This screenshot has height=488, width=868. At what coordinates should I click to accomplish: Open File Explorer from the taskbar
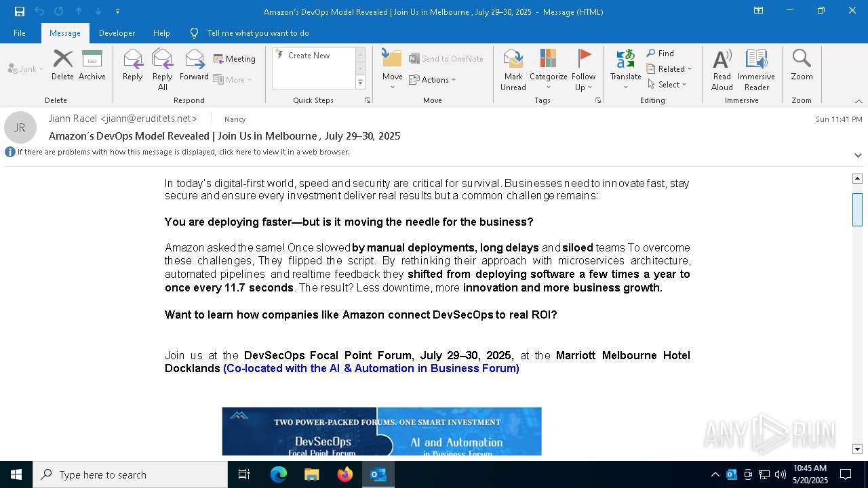coord(311,474)
